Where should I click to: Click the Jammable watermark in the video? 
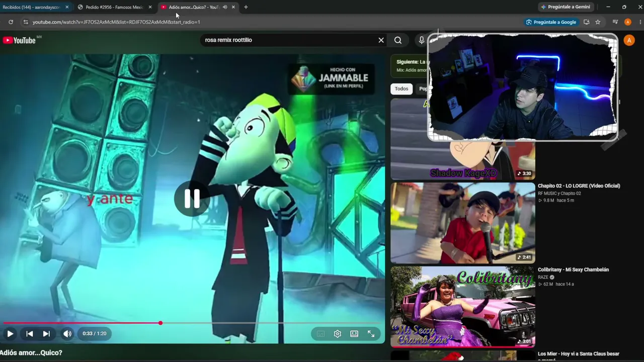click(x=331, y=78)
